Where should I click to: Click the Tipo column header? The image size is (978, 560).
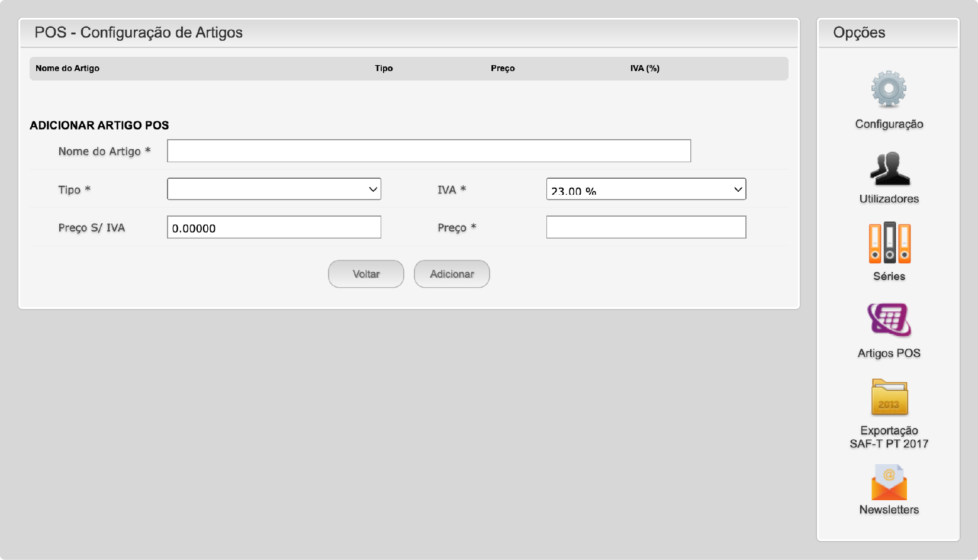point(384,69)
